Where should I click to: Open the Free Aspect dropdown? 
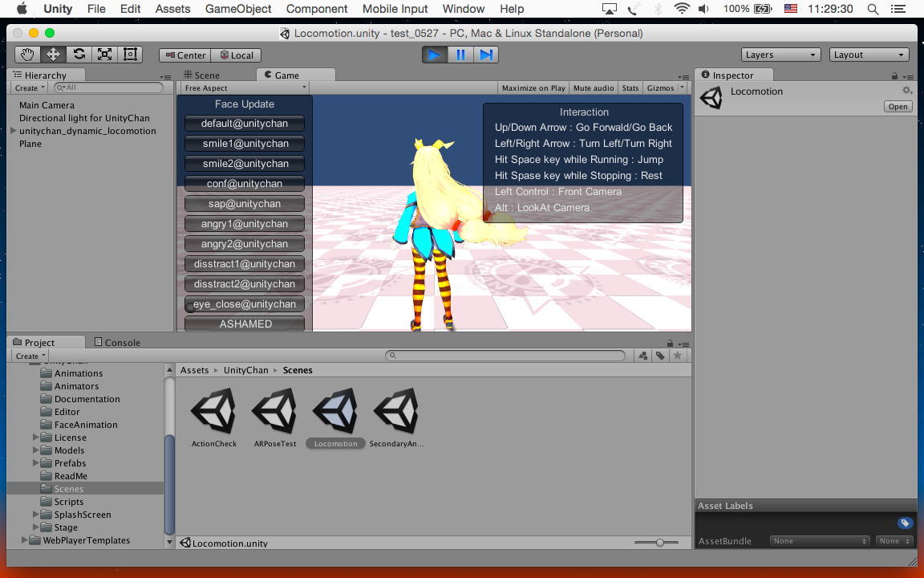245,88
